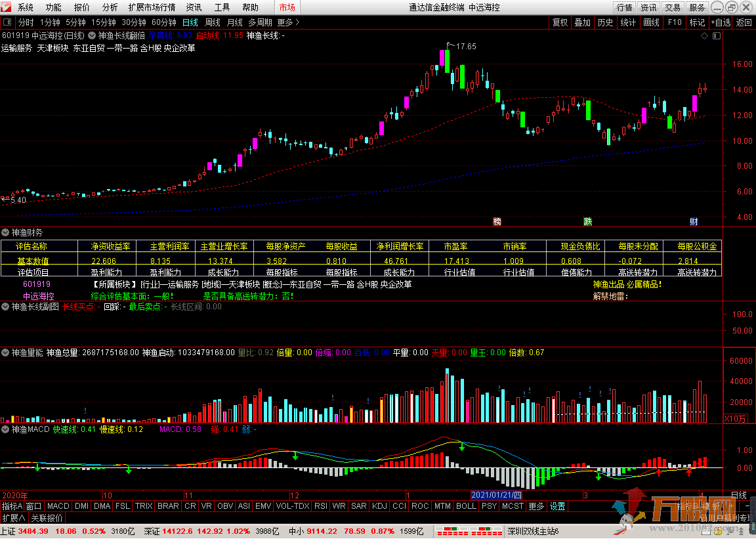Viewport: 756px width, 539px height.
Task: Click the 深证 index value 14122.6
Action: pyautogui.click(x=177, y=531)
